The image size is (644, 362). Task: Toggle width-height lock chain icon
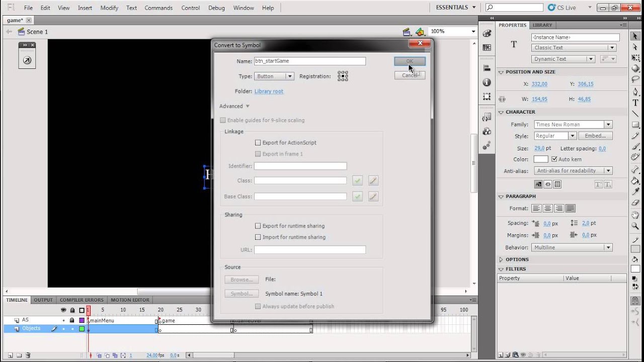(x=502, y=100)
